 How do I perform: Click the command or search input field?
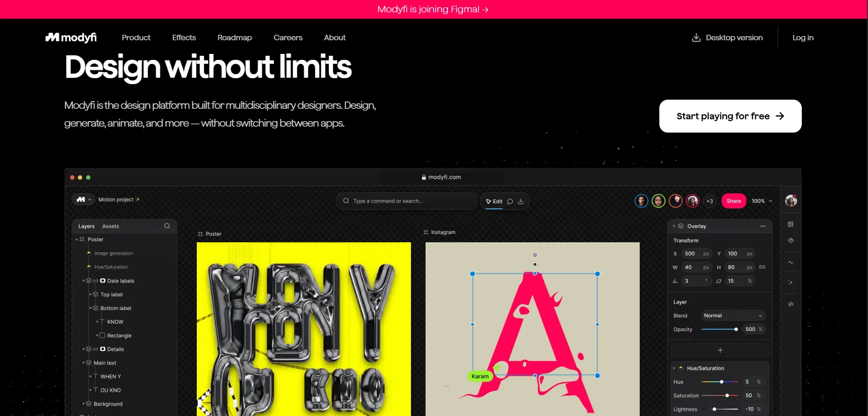coord(406,201)
